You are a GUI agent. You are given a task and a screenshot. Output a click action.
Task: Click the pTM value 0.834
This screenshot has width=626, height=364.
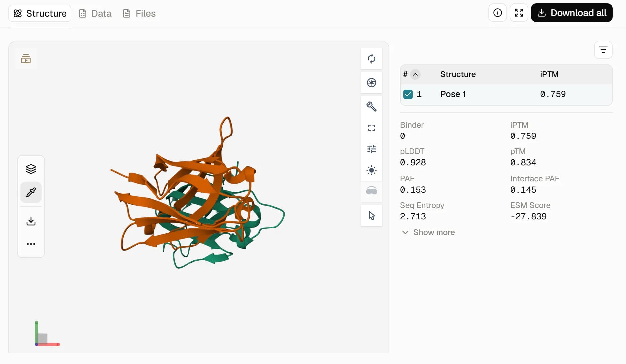point(523,162)
